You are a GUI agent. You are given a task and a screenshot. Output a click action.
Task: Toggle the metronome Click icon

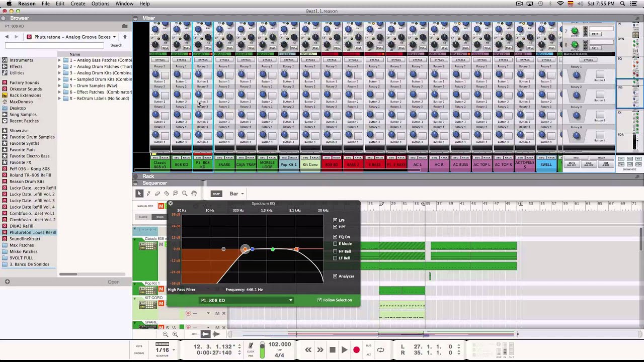[x=251, y=346]
